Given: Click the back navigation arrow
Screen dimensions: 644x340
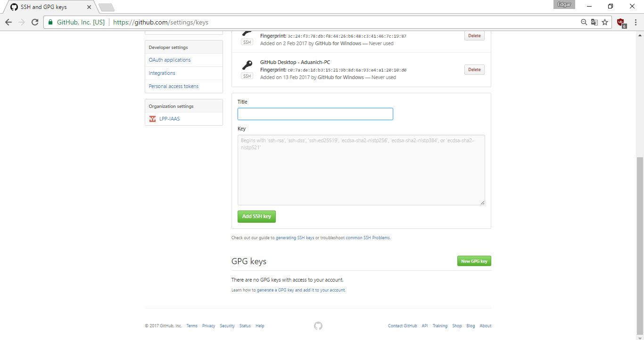Looking at the screenshot, I should click(x=8, y=22).
